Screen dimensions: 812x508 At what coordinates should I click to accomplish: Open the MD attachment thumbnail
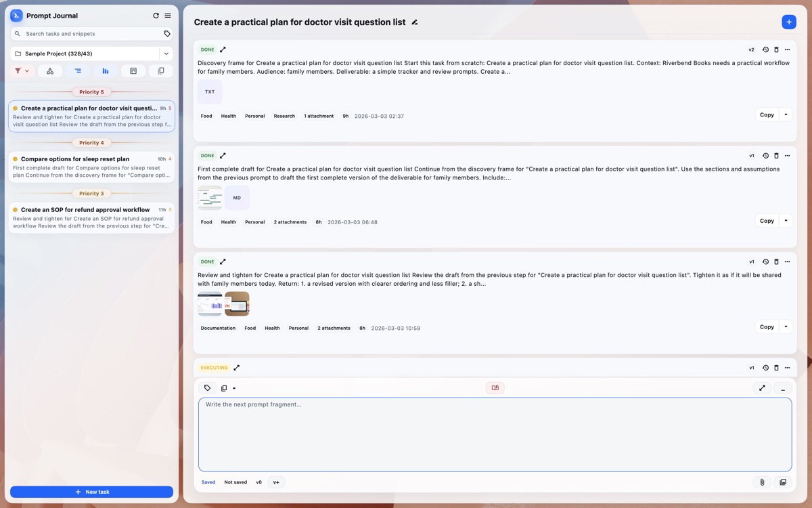237,198
